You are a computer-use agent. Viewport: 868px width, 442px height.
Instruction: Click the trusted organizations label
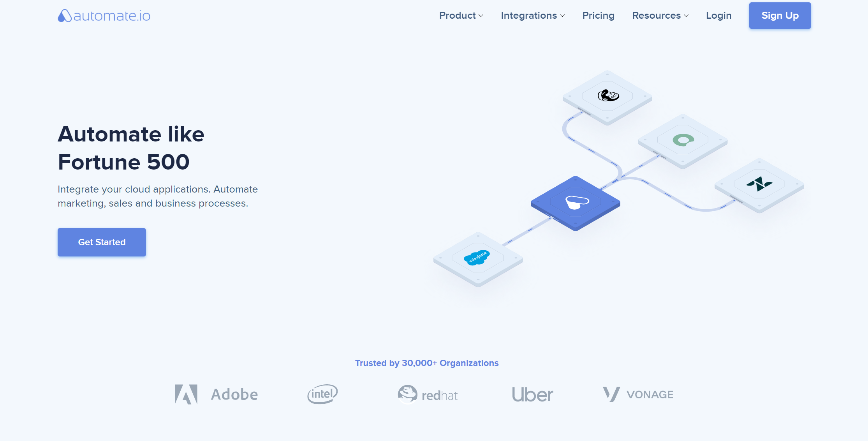[x=427, y=362]
